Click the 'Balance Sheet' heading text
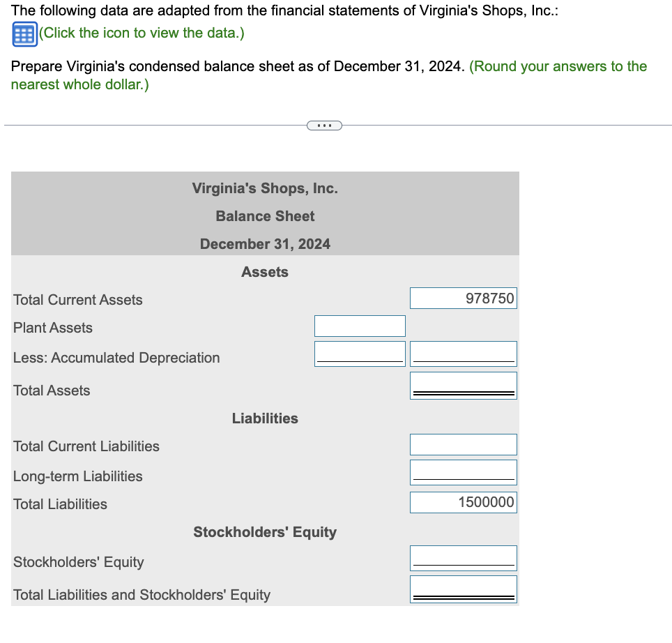This screenshot has height=643, width=672. [x=265, y=216]
